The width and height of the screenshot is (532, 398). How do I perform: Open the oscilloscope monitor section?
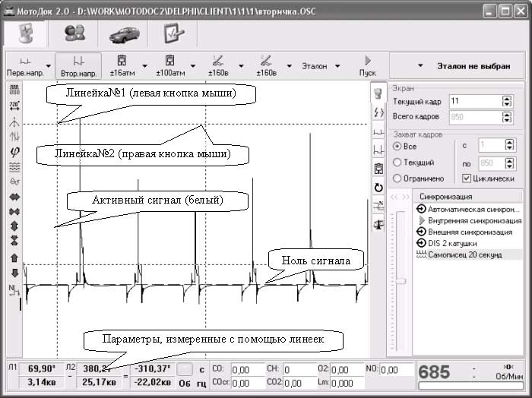[x=26, y=33]
